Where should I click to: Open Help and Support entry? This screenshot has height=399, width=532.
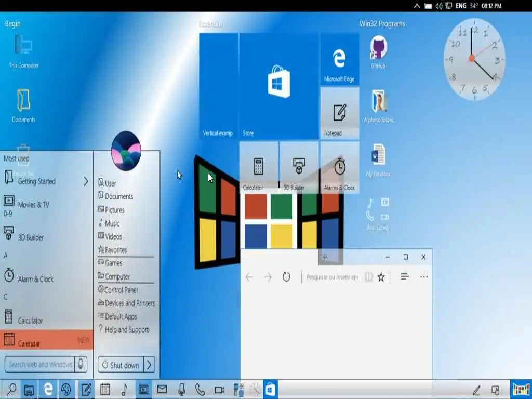pos(124,329)
